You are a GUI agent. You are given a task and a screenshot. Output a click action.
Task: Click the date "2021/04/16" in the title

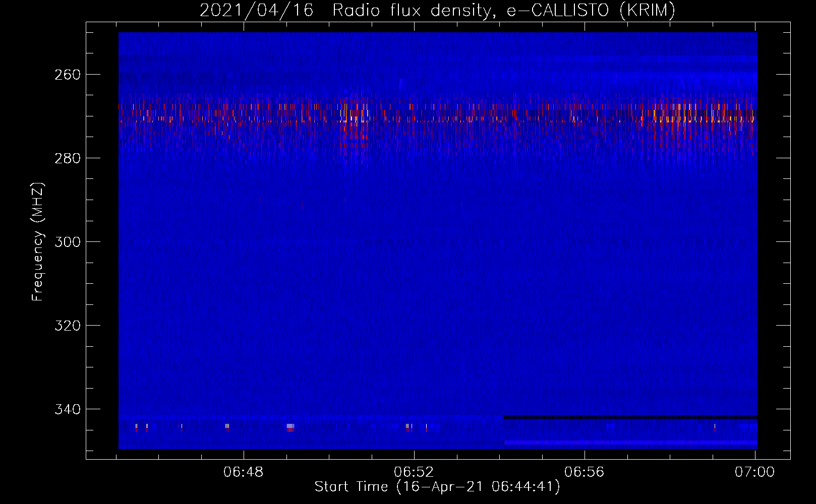click(256, 11)
